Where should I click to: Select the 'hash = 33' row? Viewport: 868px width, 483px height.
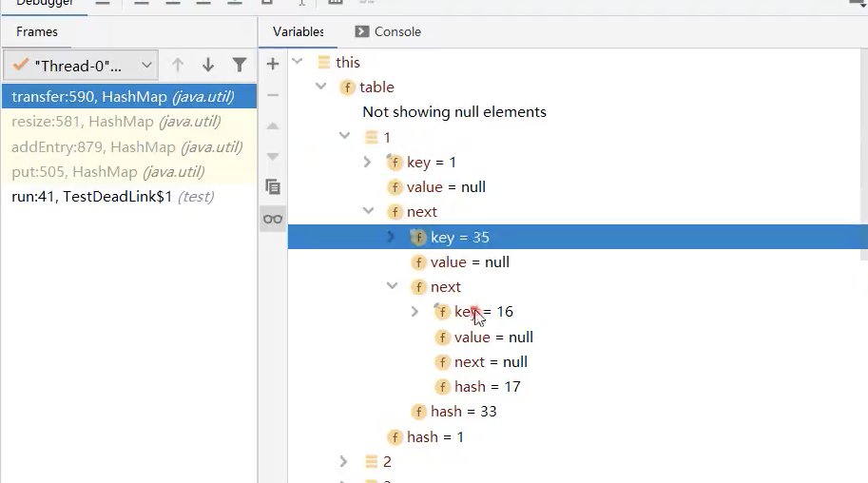click(x=574, y=412)
